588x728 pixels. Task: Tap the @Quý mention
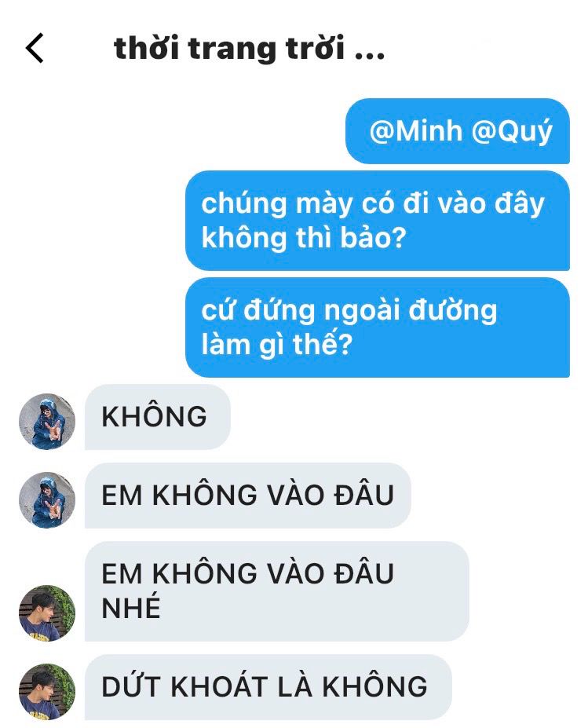coord(512,132)
